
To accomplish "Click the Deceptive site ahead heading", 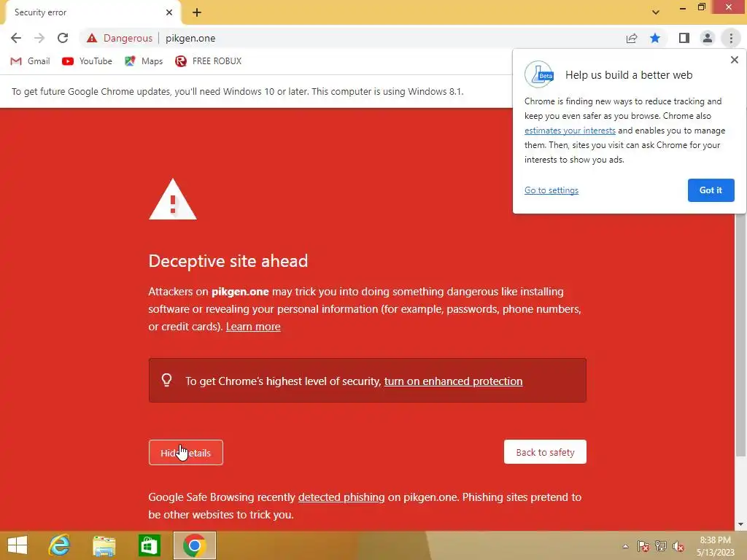I will [x=228, y=261].
